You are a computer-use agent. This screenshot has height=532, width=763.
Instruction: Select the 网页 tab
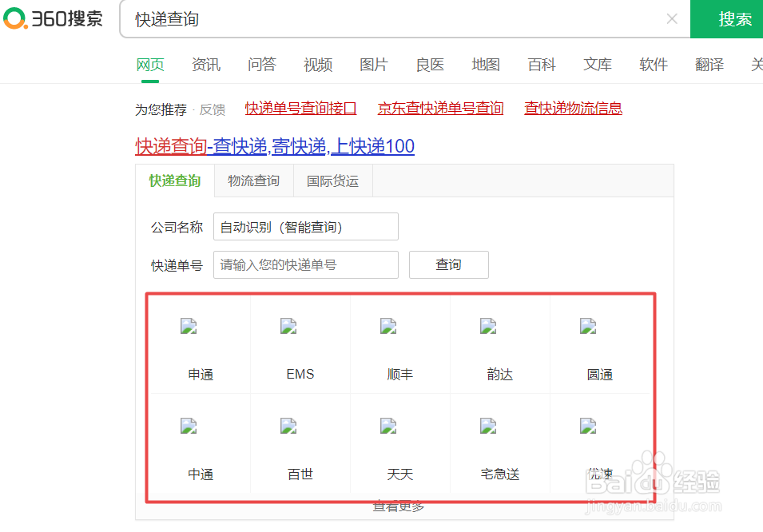click(150, 64)
